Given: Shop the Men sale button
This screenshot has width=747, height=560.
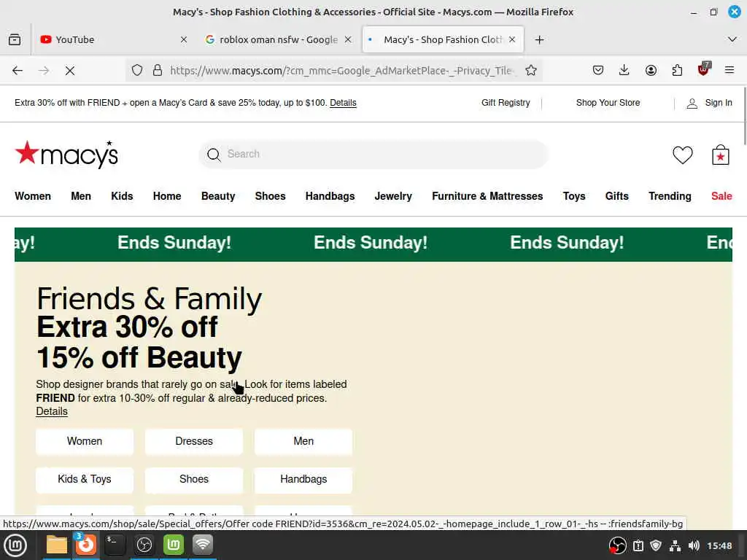Looking at the screenshot, I should point(303,441).
